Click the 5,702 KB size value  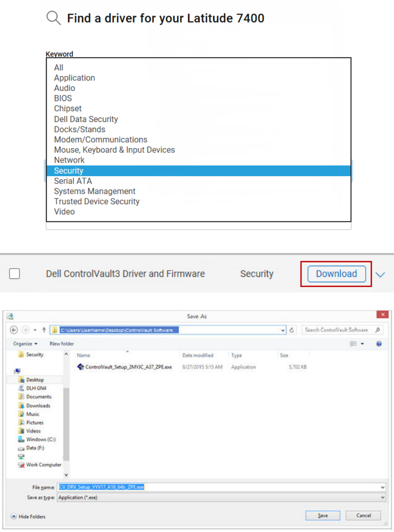(x=298, y=367)
